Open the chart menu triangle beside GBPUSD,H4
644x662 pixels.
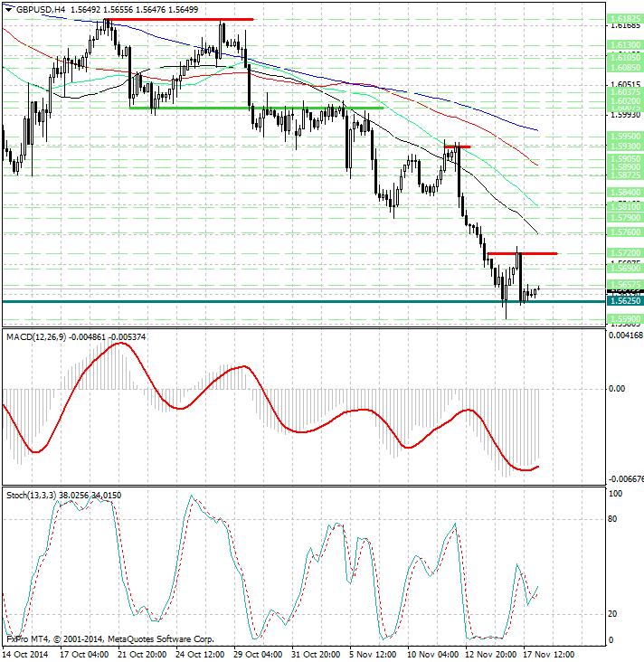8,10
